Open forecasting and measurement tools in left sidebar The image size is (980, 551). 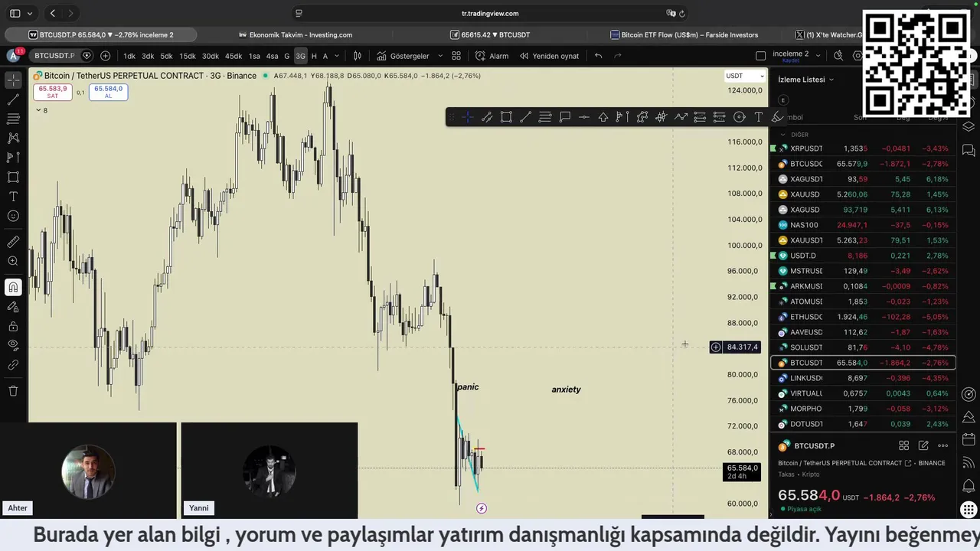(13, 158)
